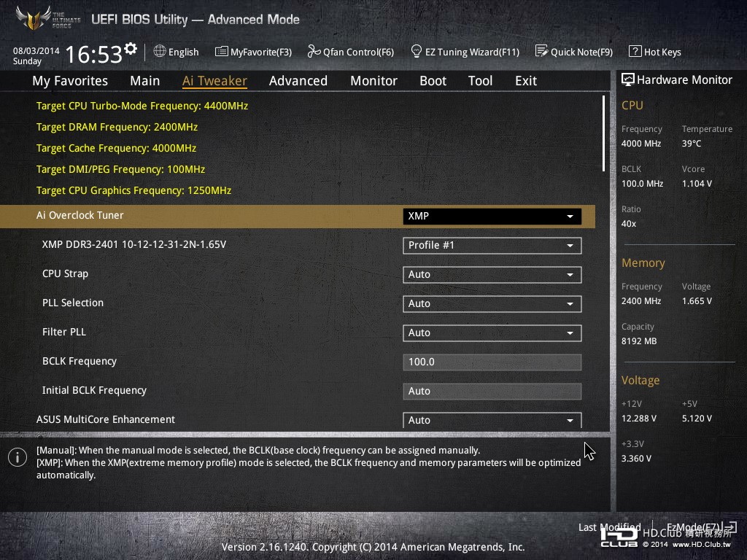Click the CPU Ratio 40x value
This screenshot has width=747, height=560.
tap(628, 224)
